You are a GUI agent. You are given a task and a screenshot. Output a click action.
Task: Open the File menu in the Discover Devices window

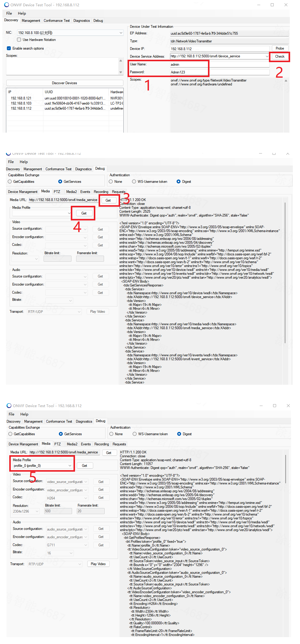[9, 13]
